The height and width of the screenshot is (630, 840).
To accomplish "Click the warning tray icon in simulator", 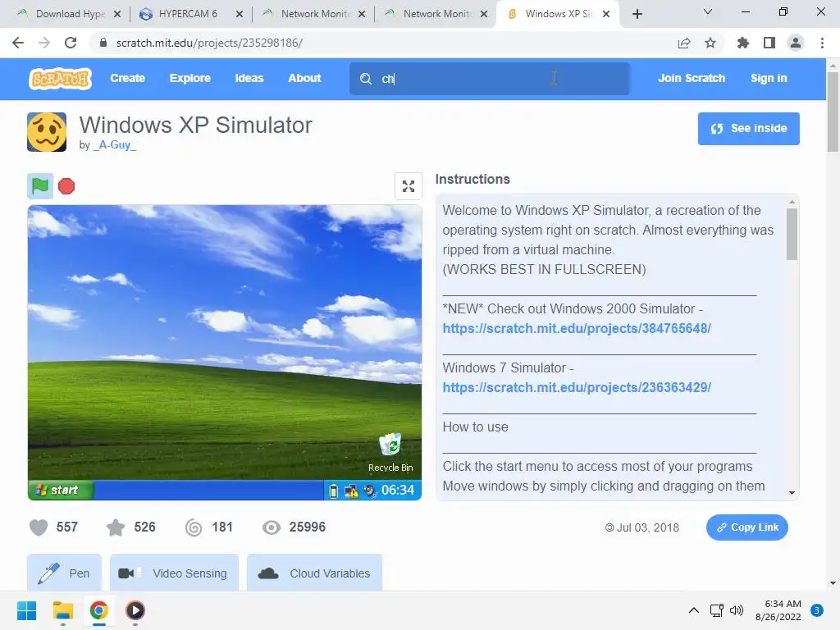I will click(x=351, y=491).
